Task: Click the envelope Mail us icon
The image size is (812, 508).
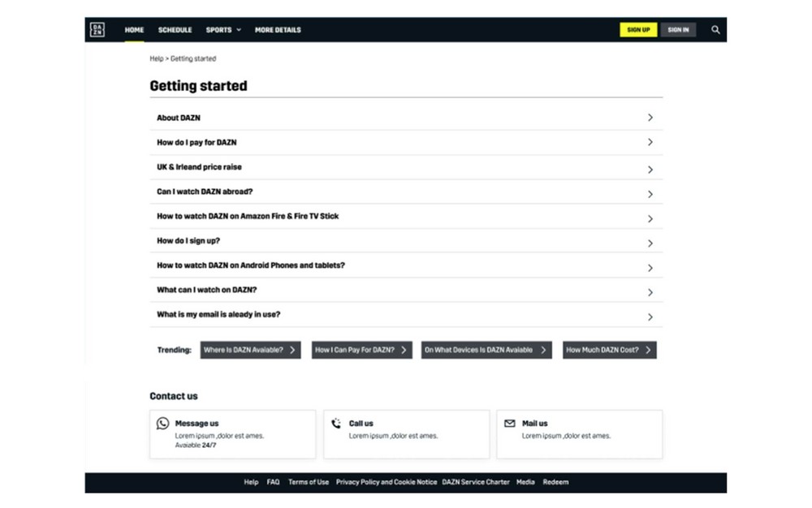Action: tap(510, 423)
